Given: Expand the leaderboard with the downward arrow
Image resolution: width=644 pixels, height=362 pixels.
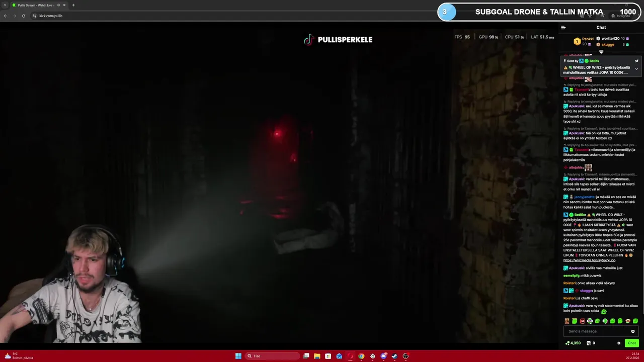Looking at the screenshot, I should click(601, 51).
